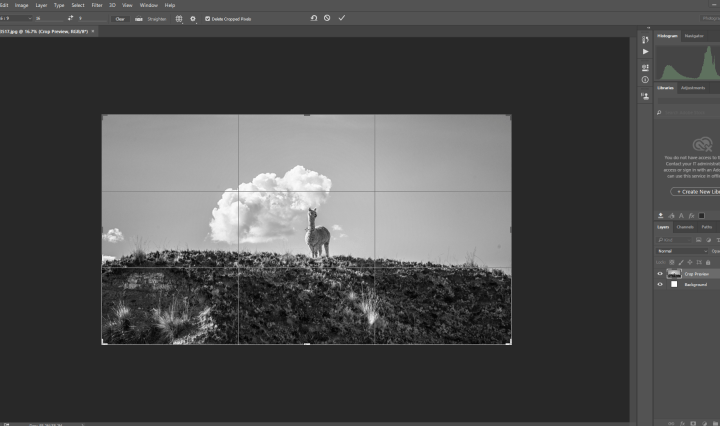Link layers icon at Layers bottom

coord(671,423)
